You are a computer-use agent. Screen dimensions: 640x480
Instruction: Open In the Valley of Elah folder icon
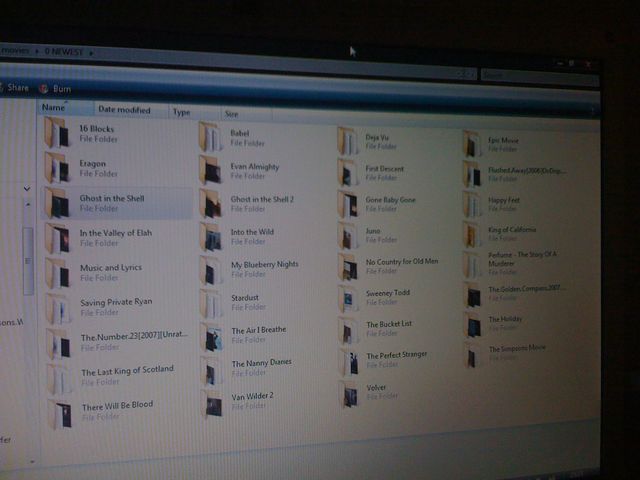click(58, 238)
